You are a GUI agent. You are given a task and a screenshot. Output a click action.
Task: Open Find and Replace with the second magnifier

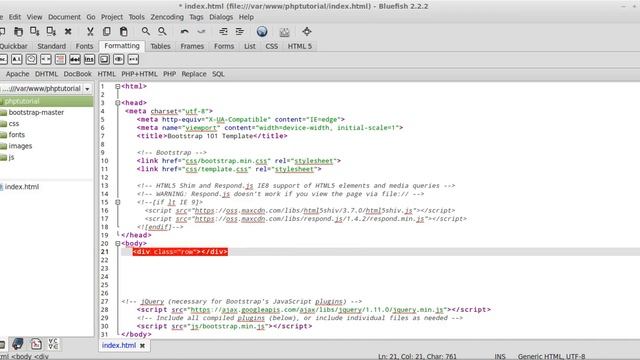(162, 31)
